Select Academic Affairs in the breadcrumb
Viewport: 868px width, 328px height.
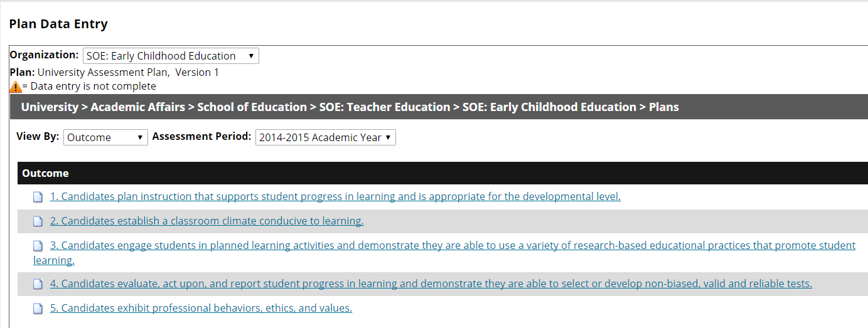(x=137, y=107)
